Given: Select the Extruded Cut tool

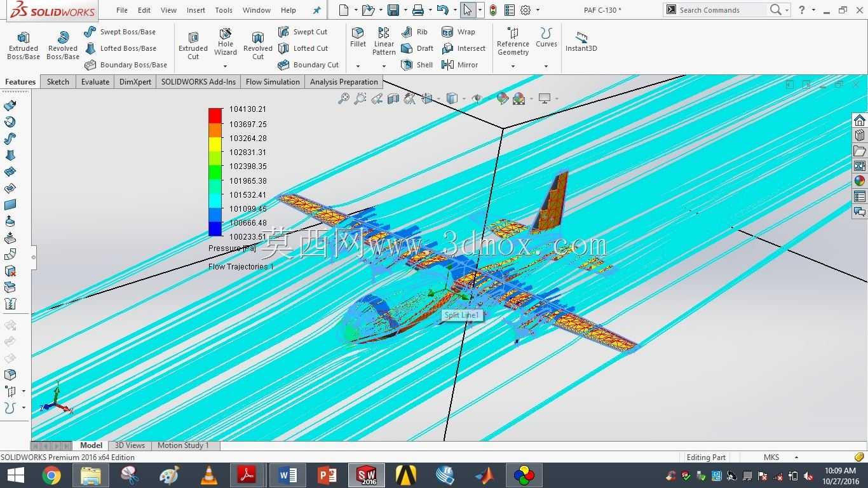Looking at the screenshot, I should 193,46.
